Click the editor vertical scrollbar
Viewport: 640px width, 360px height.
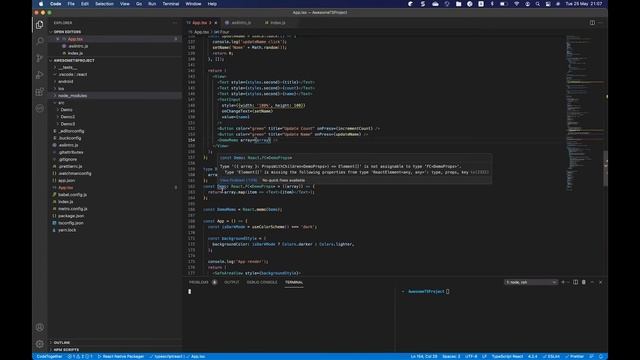(606, 169)
